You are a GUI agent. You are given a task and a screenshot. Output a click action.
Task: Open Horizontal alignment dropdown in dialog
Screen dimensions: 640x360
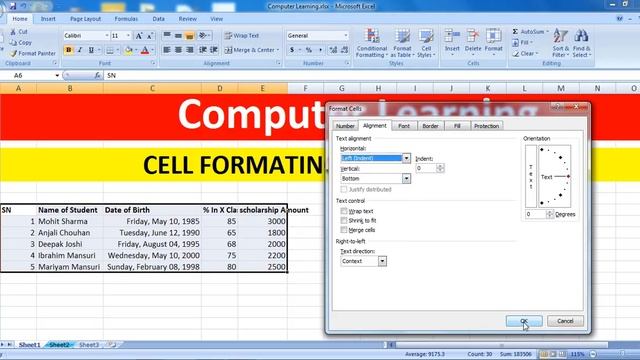tap(406, 158)
